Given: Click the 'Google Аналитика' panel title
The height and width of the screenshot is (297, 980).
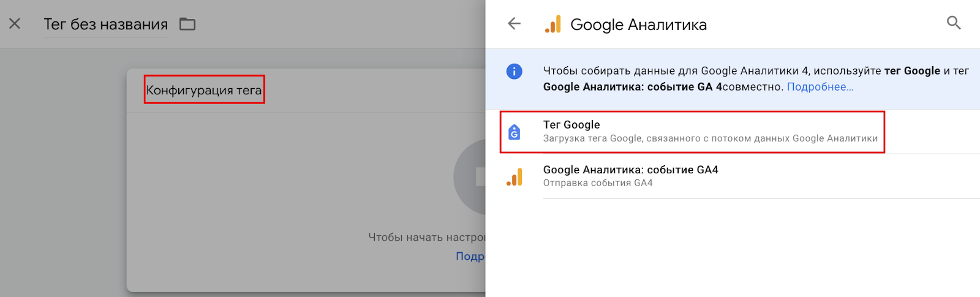Looking at the screenshot, I should point(638,24).
